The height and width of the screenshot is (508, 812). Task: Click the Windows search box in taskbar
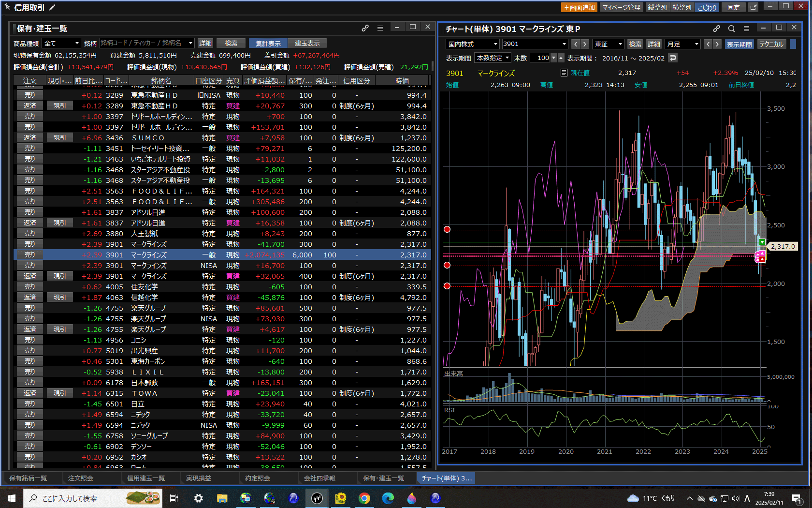coord(93,498)
